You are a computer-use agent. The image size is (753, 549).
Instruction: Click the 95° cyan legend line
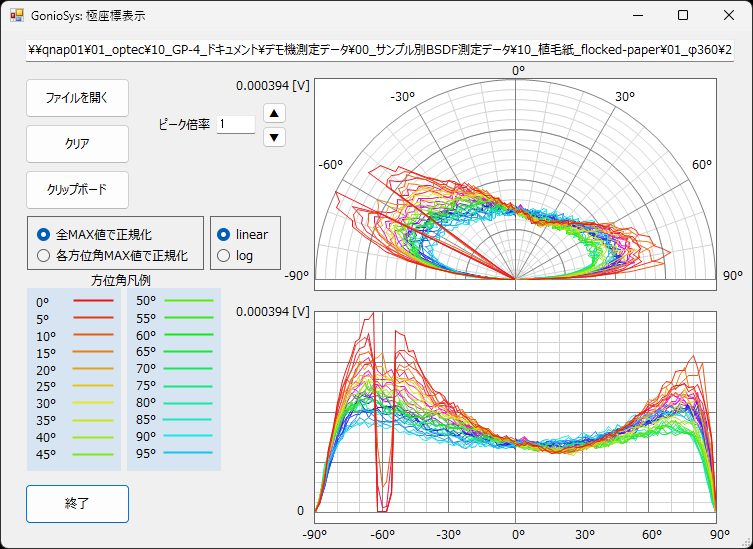click(189, 454)
